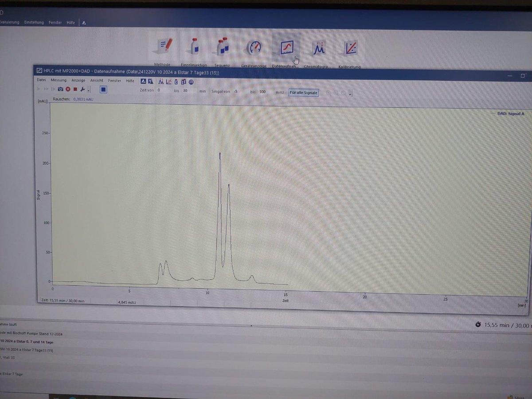Click the grayed play arrow icon
The height and width of the screenshot is (399, 532).
tap(38, 89)
